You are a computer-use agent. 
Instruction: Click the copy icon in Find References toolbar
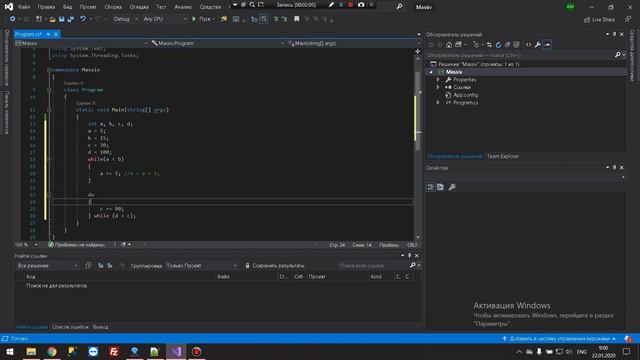(x=88, y=266)
